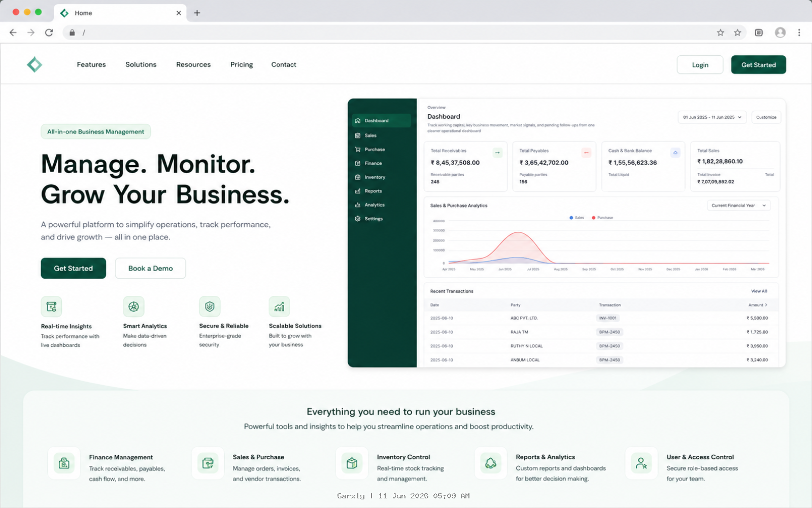Click the browser back arrow

pyautogui.click(x=13, y=32)
